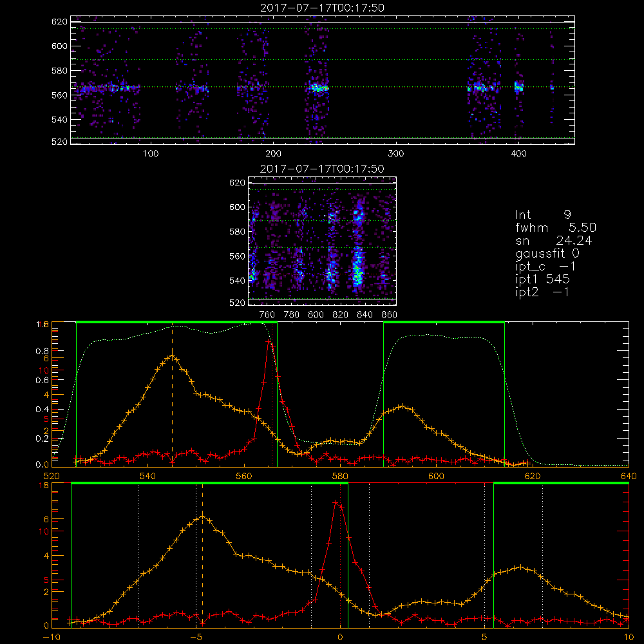The height and width of the screenshot is (644, 644).
Task: Click the 'ipt1 545' readout text
Action: pyautogui.click(x=542, y=279)
